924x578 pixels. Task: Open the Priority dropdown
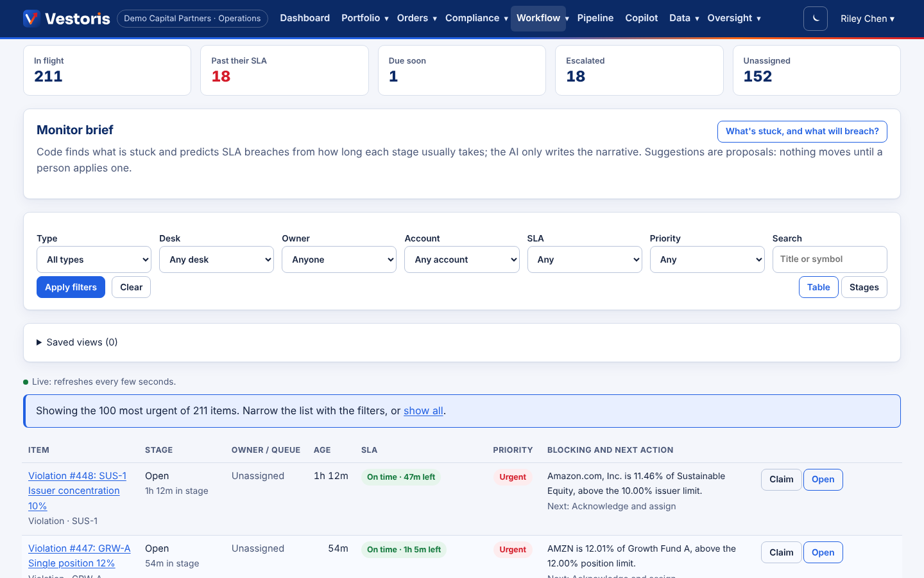(707, 259)
